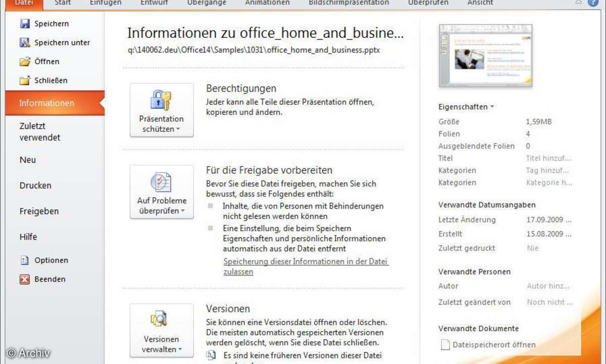606x364 pixels.
Task: Click the Für die Freigabe vorbereiten heading
Action: pos(269,170)
